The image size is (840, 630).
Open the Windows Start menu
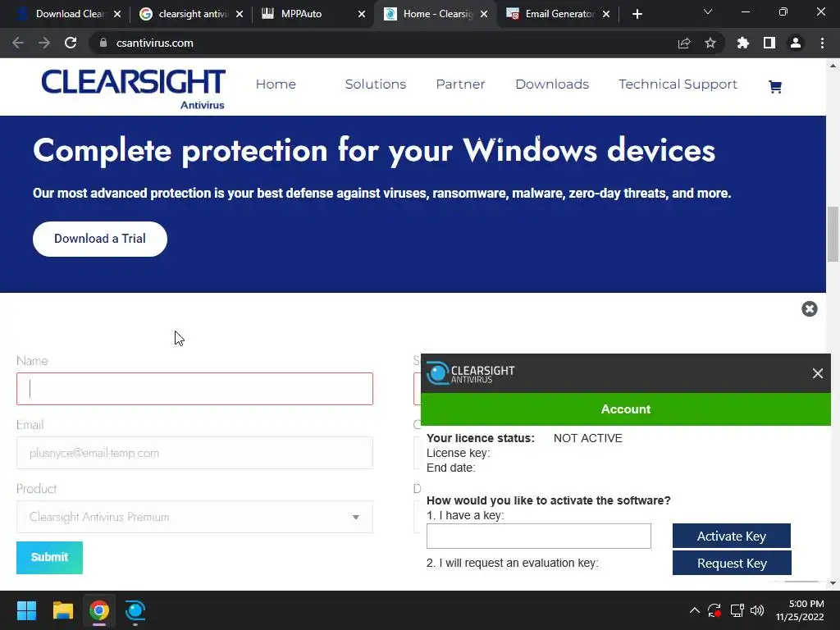click(26, 610)
